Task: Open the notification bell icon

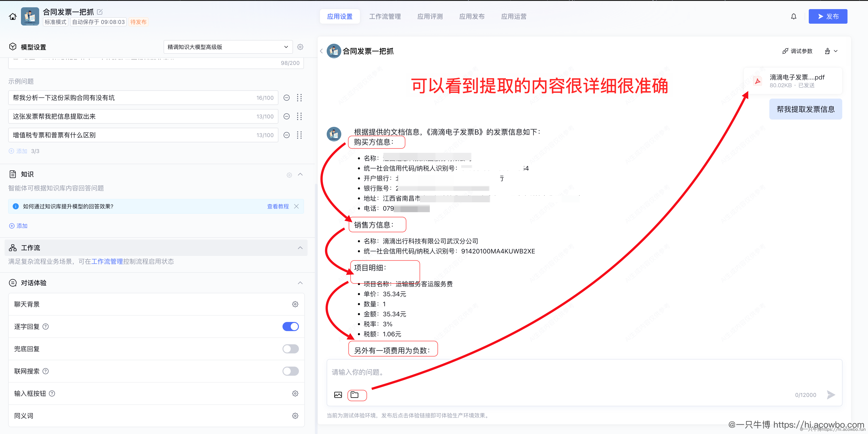Action: pyautogui.click(x=794, y=16)
